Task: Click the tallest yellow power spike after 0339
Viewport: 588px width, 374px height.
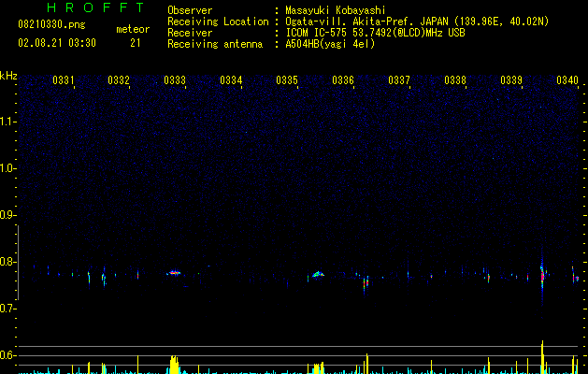Action: pyautogui.click(x=542, y=357)
